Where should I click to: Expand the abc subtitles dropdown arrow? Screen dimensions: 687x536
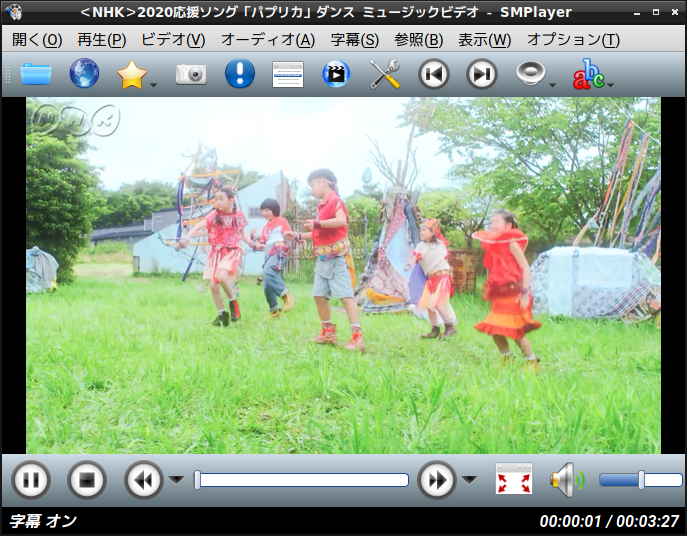pyautogui.click(x=610, y=85)
